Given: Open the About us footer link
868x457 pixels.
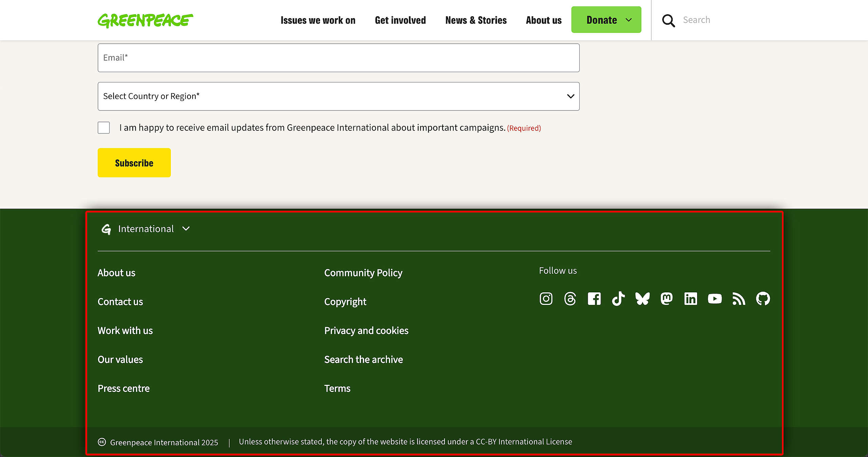Looking at the screenshot, I should click(116, 273).
